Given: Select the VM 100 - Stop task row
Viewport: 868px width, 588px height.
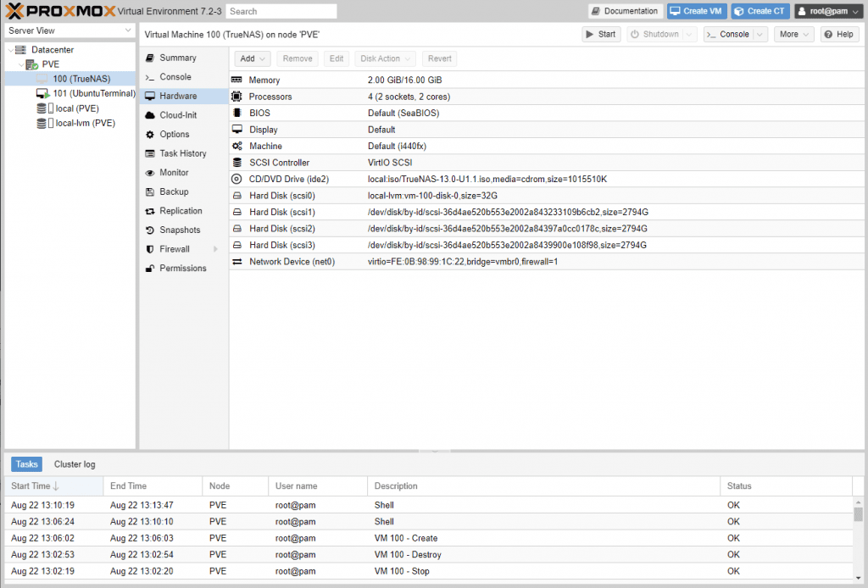Looking at the screenshot, I should 429,571.
